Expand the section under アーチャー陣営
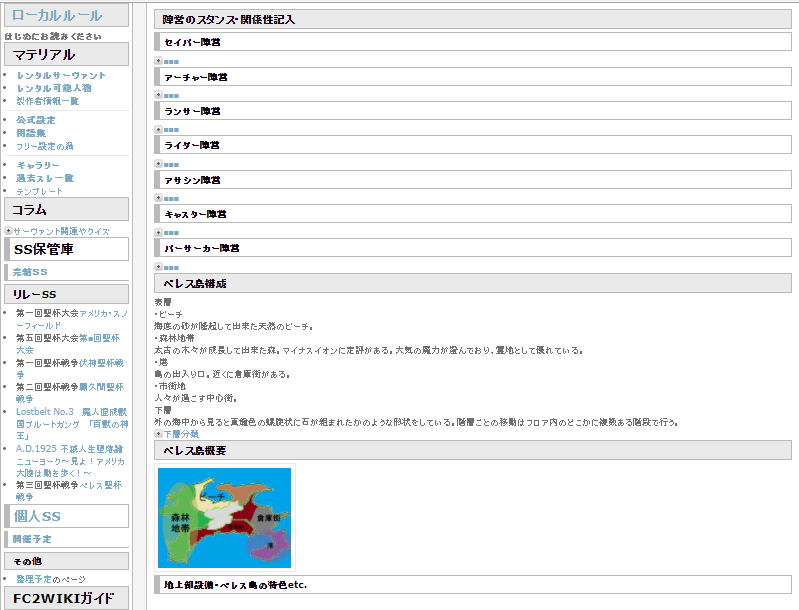The height and width of the screenshot is (610, 799). pos(158,95)
